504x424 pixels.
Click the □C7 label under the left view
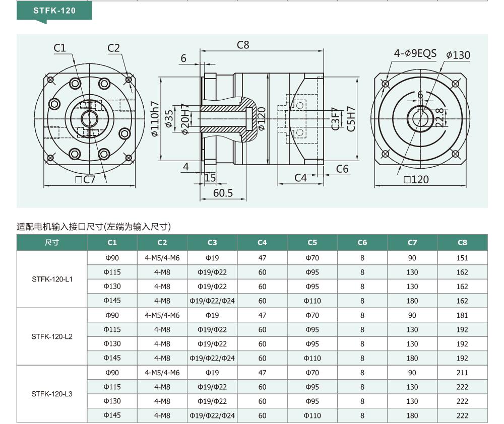point(86,180)
